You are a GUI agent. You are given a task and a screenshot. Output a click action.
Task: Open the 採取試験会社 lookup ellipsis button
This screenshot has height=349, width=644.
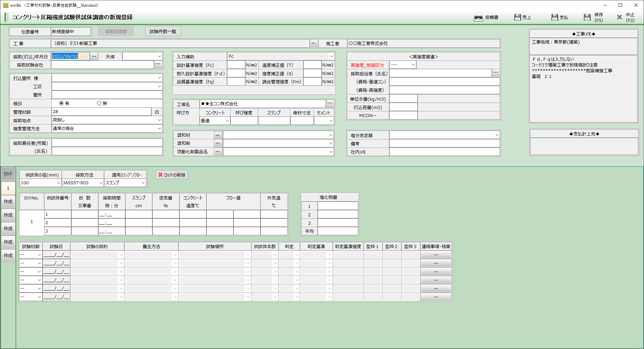[x=158, y=64]
